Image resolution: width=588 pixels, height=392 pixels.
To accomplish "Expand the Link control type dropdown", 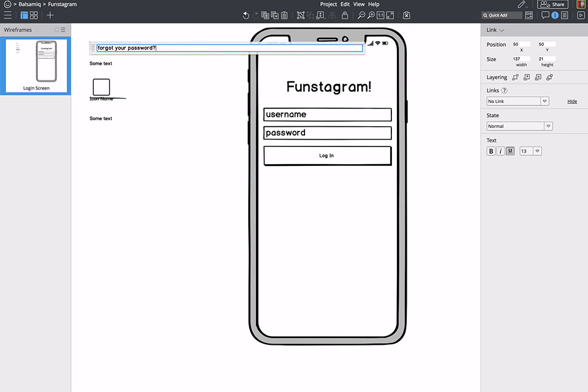I will click(x=496, y=30).
